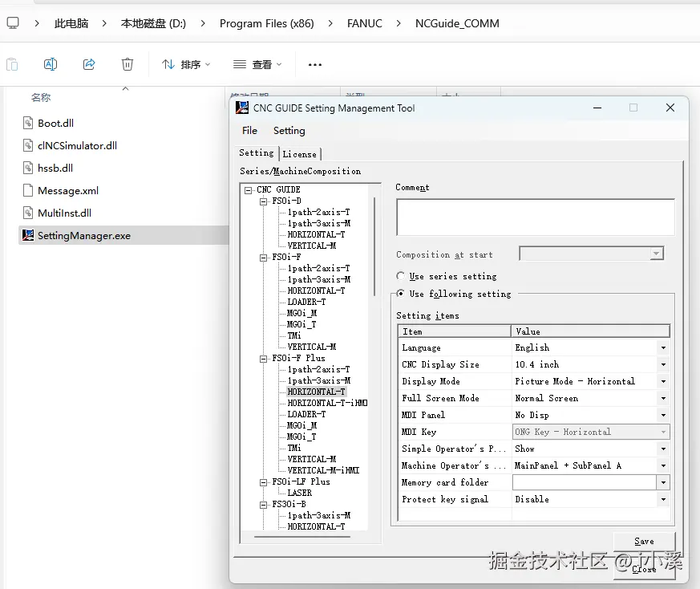Viewport: 700px width, 589px height.
Task: Open the CNC Display Size dropdown
Action: [663, 365]
